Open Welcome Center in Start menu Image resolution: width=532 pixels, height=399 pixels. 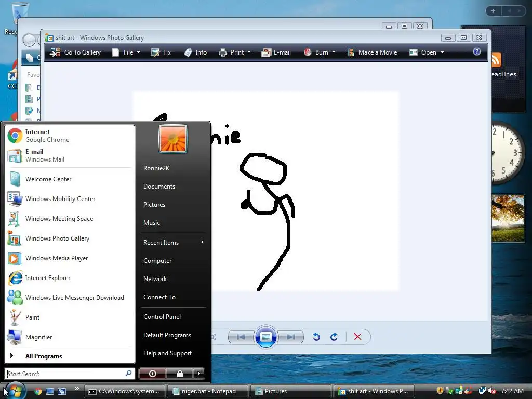(70, 179)
